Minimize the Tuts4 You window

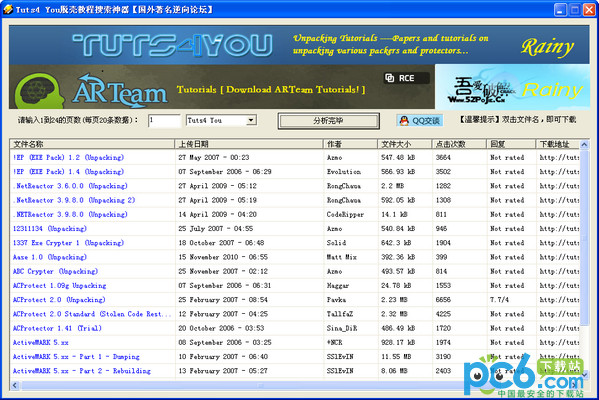(560, 10)
